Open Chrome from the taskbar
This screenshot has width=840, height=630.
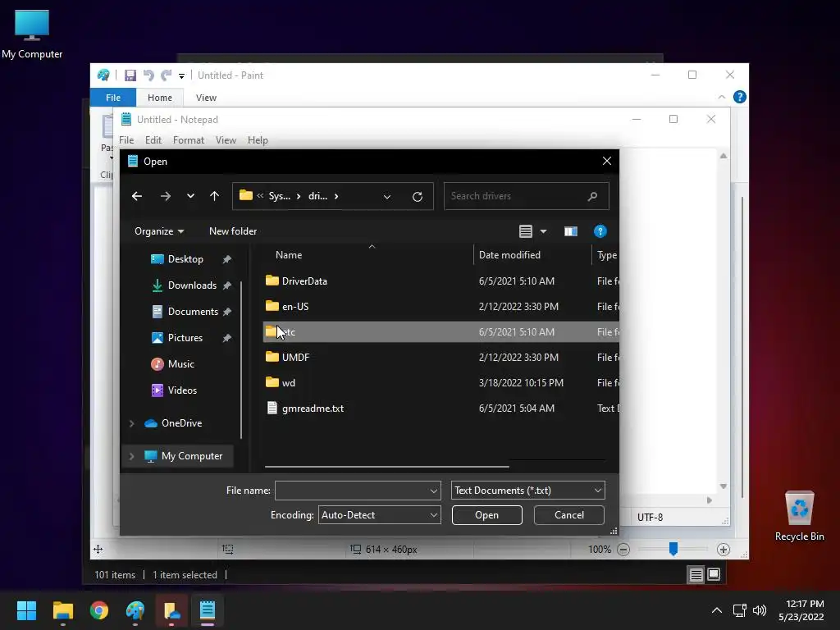(x=99, y=610)
